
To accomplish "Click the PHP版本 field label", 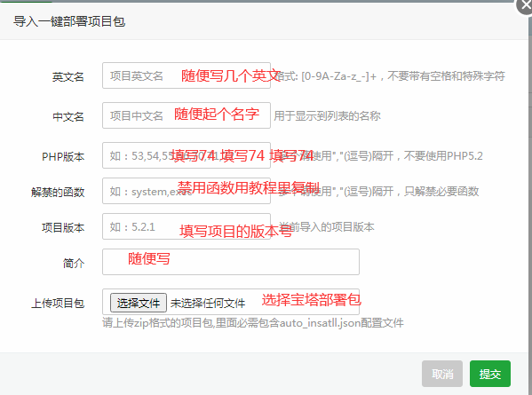I will (63, 156).
